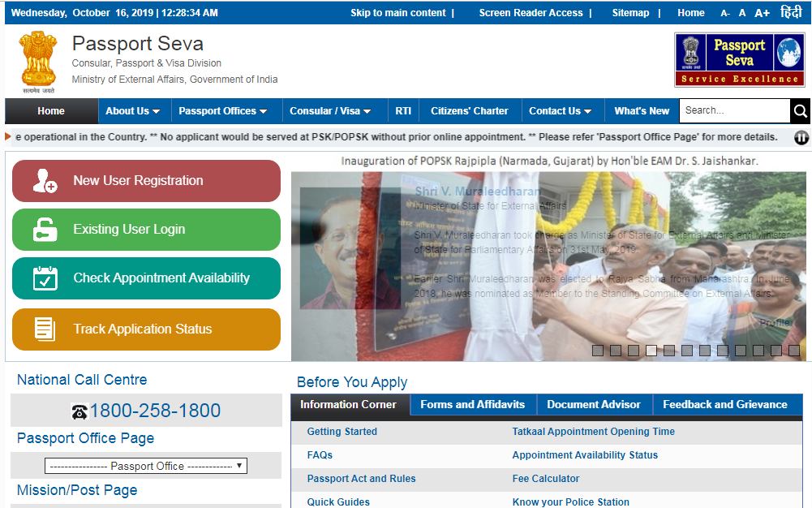Click the date and time text
812x508 pixels.
(114, 13)
